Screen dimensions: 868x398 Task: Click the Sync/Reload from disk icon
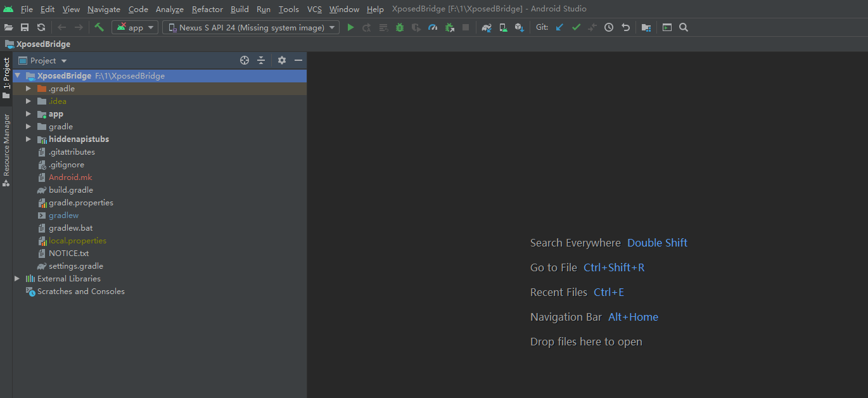click(x=41, y=27)
